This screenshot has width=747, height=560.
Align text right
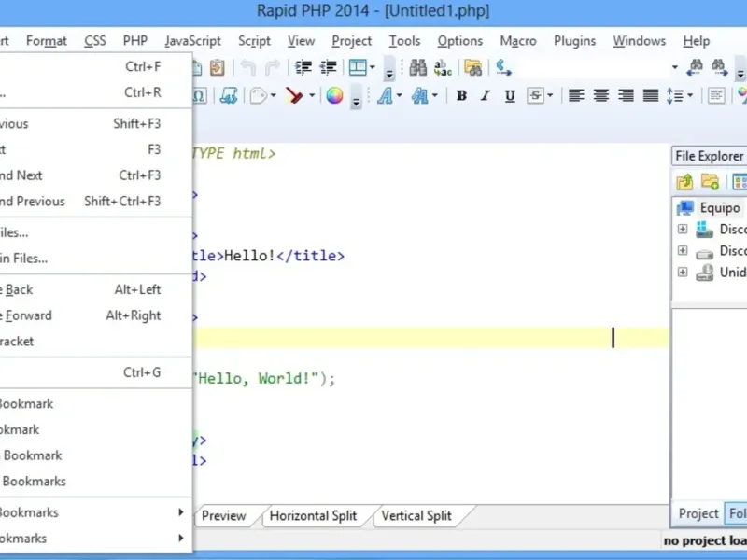626,96
